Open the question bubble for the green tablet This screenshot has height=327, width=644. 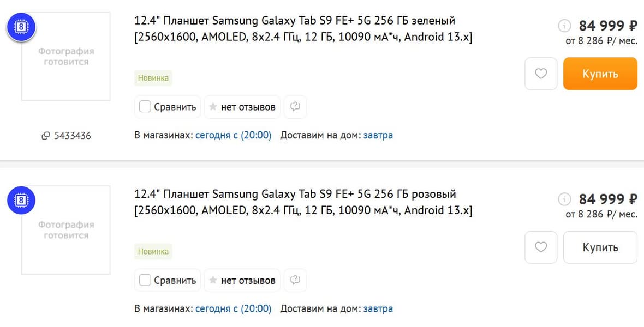coord(295,107)
